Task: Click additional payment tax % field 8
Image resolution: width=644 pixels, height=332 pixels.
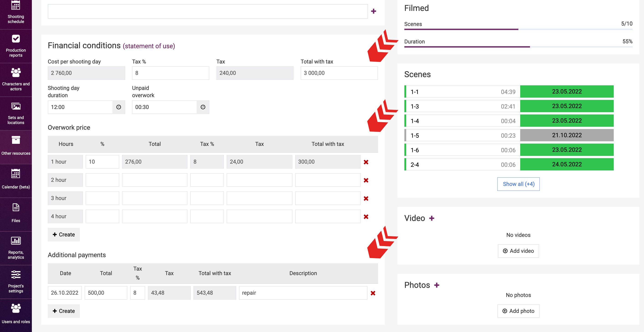Action: (137, 293)
